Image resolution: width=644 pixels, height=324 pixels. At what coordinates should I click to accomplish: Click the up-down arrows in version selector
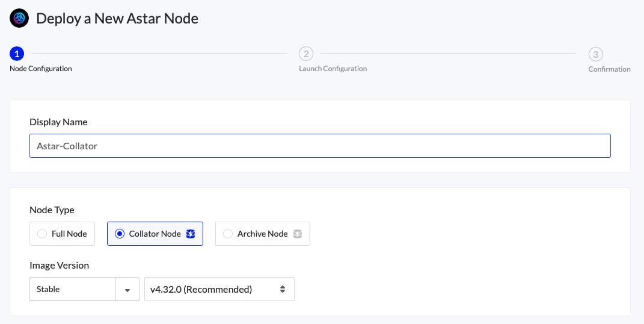[283, 289]
